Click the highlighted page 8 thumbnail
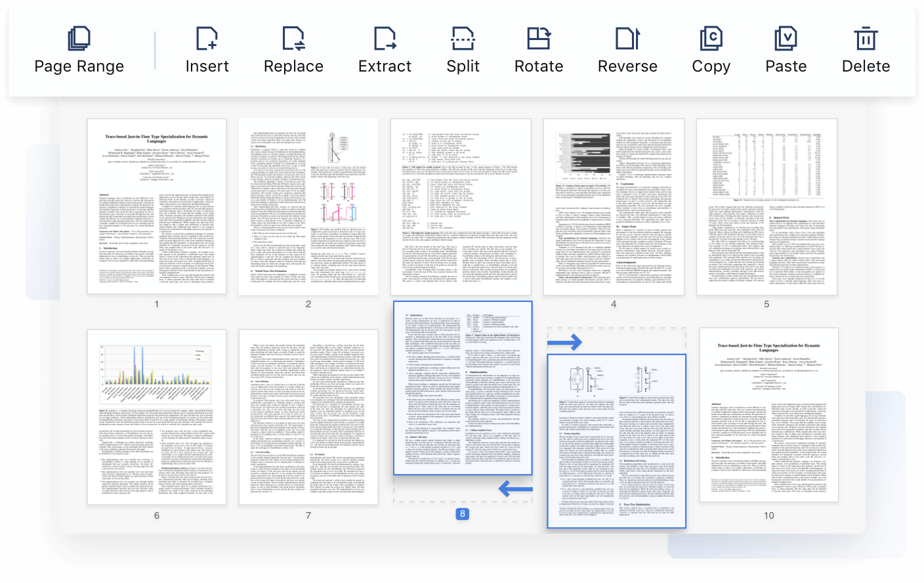This screenshot has height=583, width=924. pyautogui.click(x=463, y=388)
